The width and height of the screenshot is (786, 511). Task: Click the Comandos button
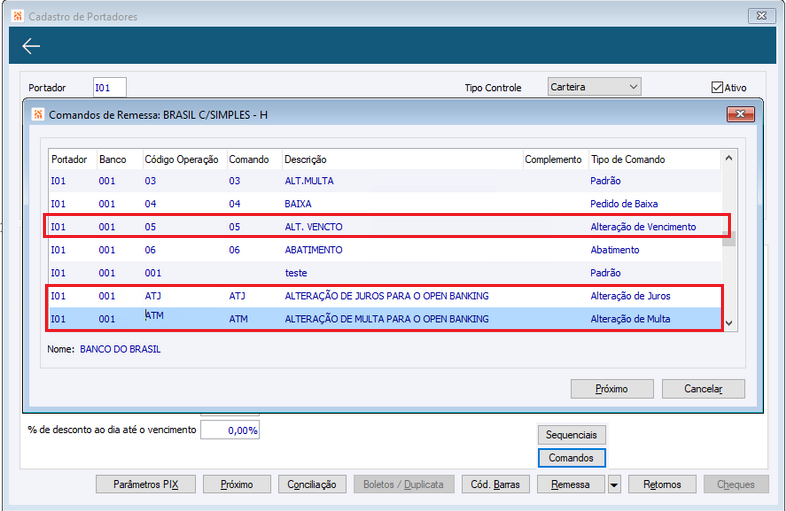pyautogui.click(x=571, y=458)
